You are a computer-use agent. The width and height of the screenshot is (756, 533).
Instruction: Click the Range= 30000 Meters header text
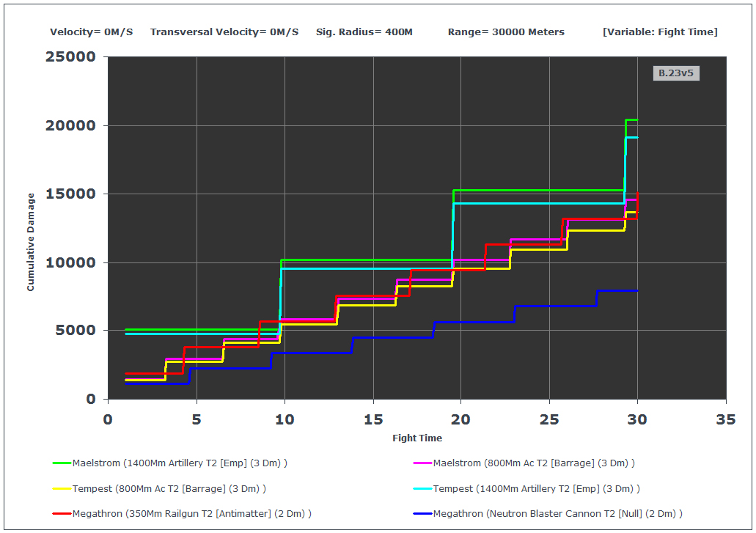[x=506, y=32]
